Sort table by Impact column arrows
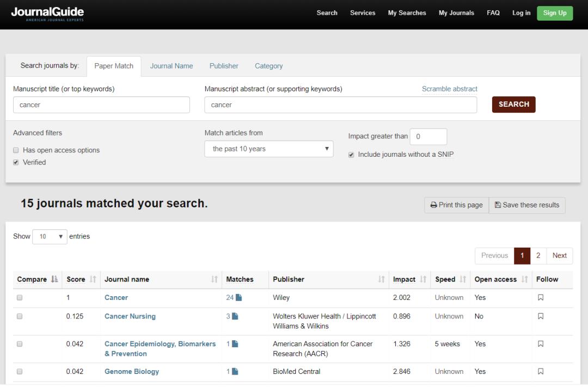 423,280
